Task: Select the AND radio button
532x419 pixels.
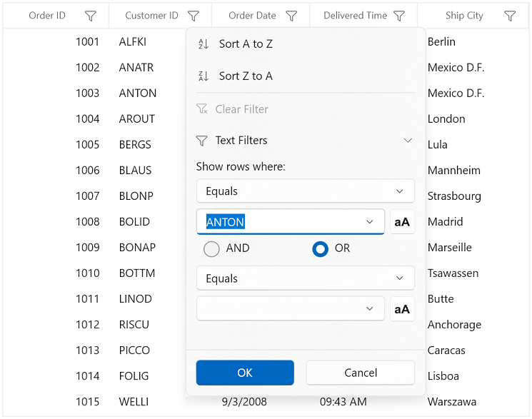Action: click(x=211, y=248)
